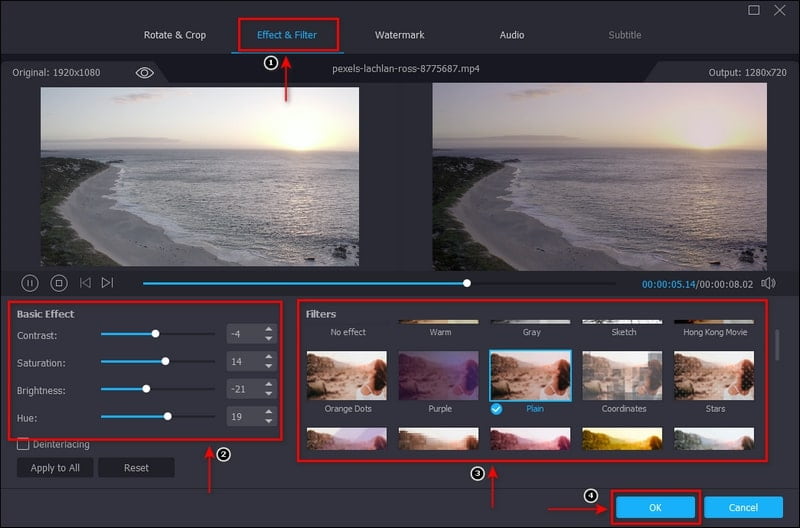
Task: Mute the volume speaker icon
Action: point(768,283)
